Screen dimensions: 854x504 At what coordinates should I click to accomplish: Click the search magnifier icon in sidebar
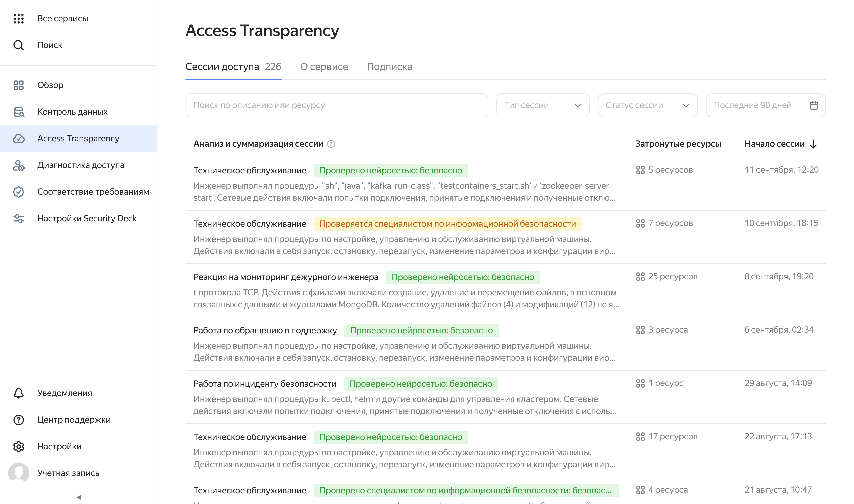pyautogui.click(x=18, y=45)
